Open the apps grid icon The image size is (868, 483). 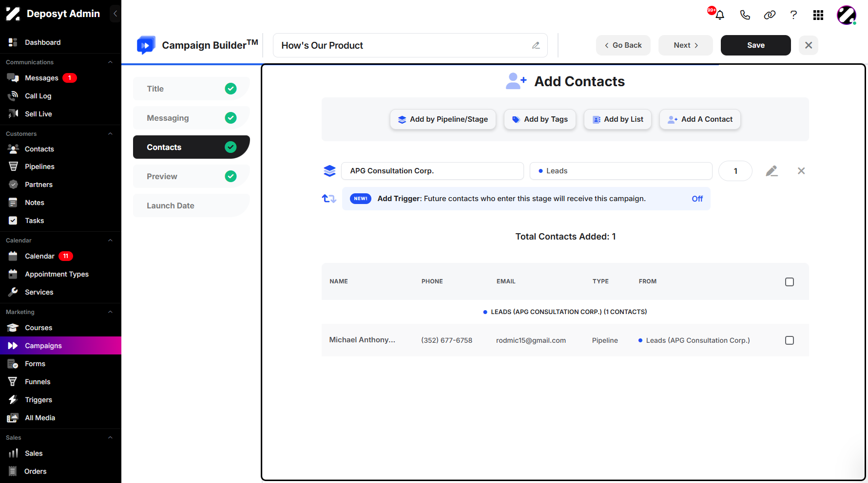818,15
